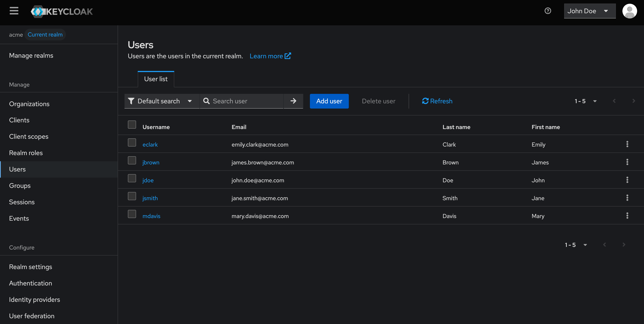The width and height of the screenshot is (644, 324).
Task: Open the help icon in the header
Action: coord(548,11)
